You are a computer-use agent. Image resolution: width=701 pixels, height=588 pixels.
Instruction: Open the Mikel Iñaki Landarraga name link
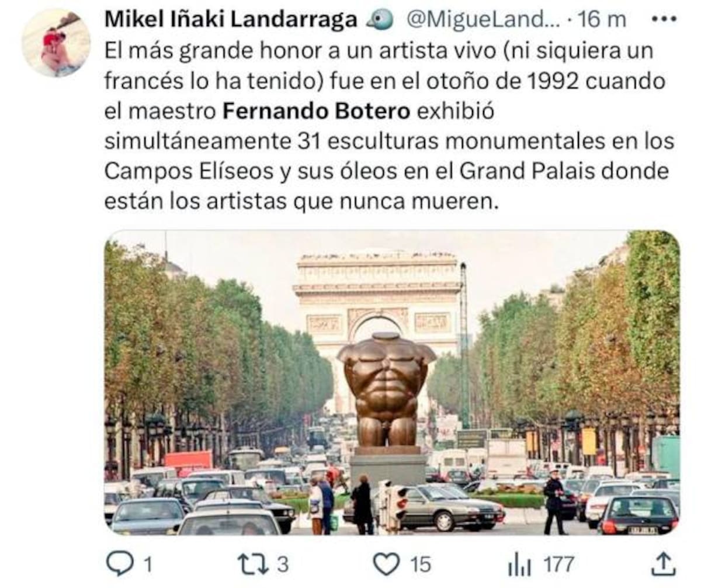point(231,20)
